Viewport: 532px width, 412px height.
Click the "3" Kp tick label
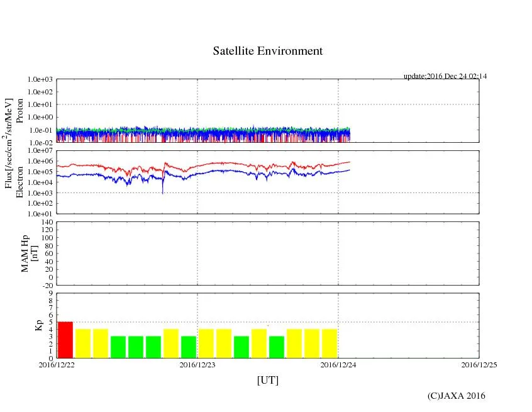tap(51, 337)
